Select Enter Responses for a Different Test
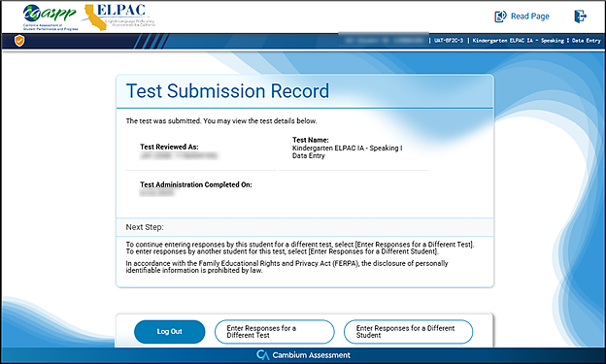Screen dimensions: 606x364 tap(275, 332)
